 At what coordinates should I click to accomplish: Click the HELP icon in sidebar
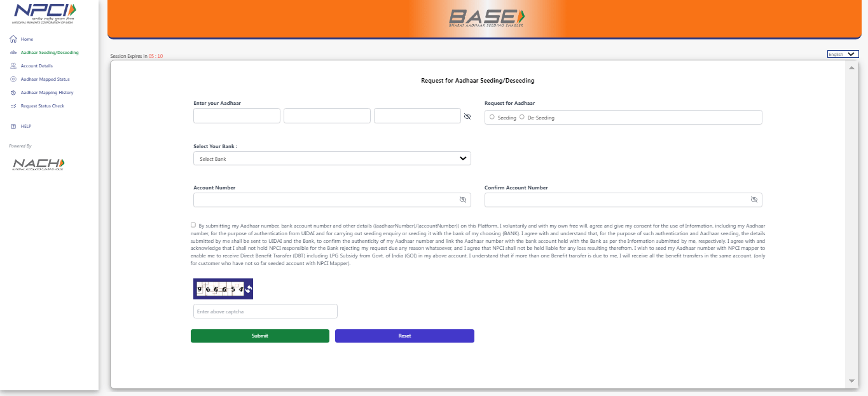pyautogui.click(x=13, y=126)
